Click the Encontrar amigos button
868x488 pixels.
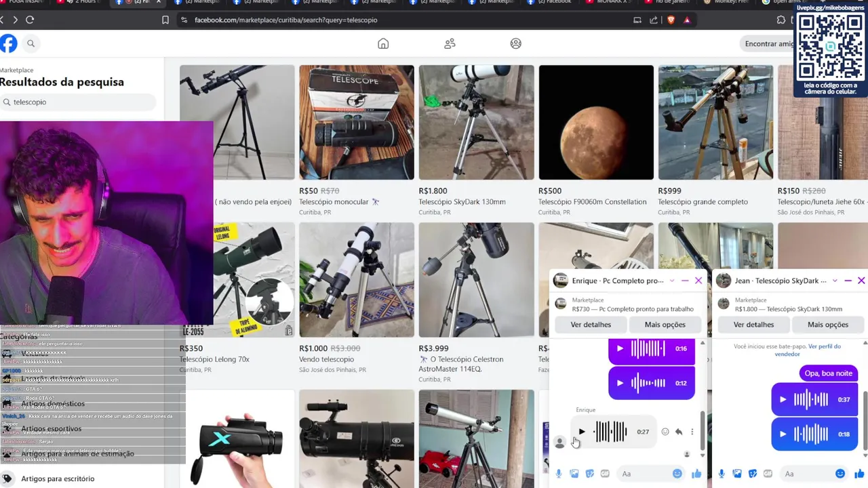[769, 43]
